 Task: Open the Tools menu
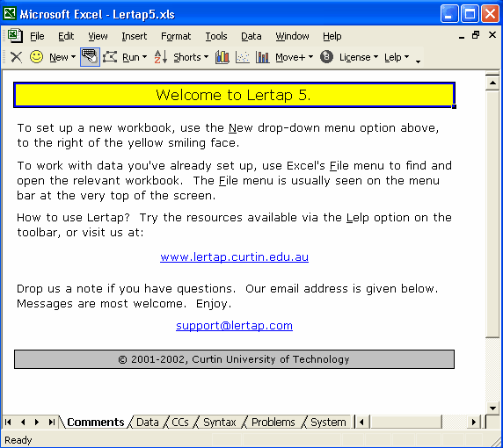point(216,36)
